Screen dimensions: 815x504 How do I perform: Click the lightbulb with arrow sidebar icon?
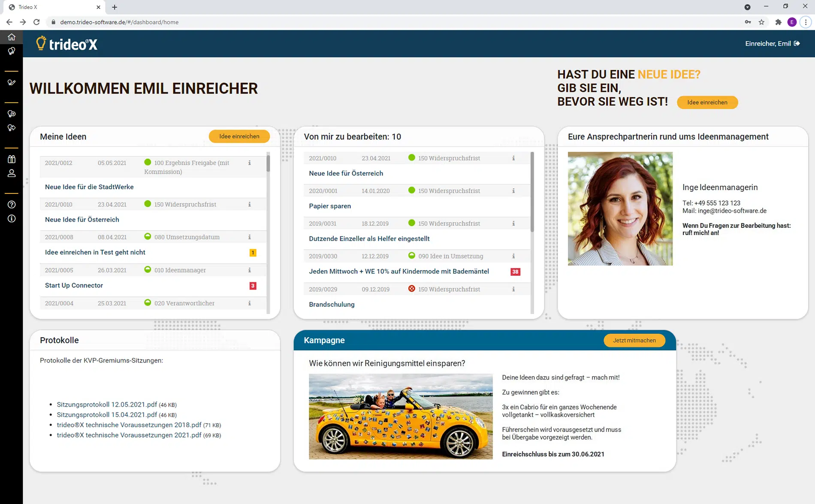pos(12,128)
